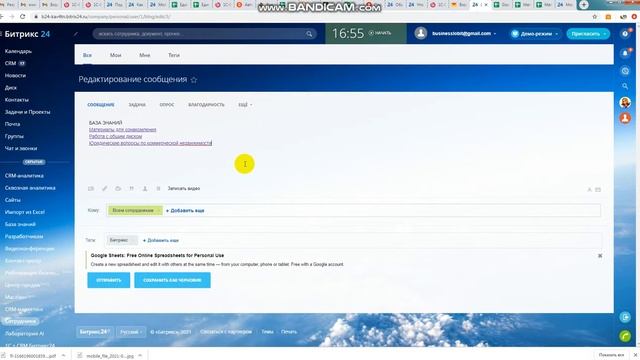
Task: Add the page to favorites with the star icon
Action: pos(194,80)
